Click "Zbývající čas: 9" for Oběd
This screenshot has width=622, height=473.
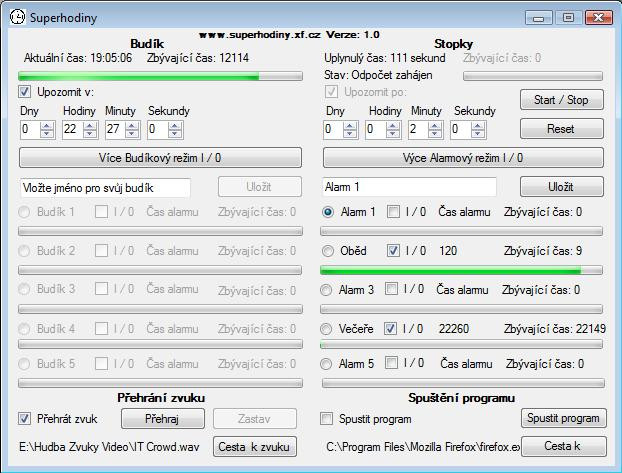(x=543, y=251)
